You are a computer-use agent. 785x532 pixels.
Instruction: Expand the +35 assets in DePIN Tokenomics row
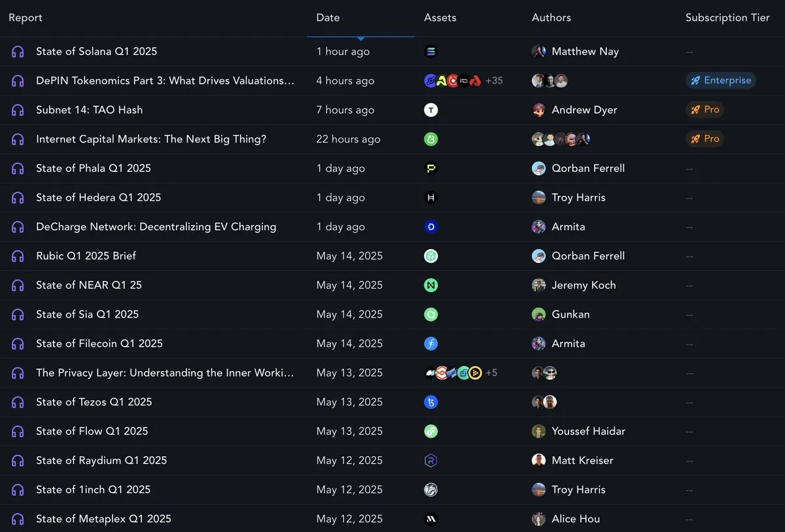pyautogui.click(x=494, y=81)
